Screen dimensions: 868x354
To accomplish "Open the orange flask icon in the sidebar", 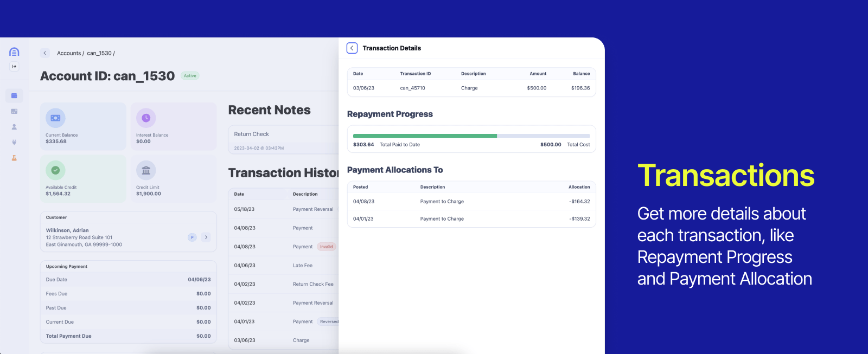I will [14, 158].
